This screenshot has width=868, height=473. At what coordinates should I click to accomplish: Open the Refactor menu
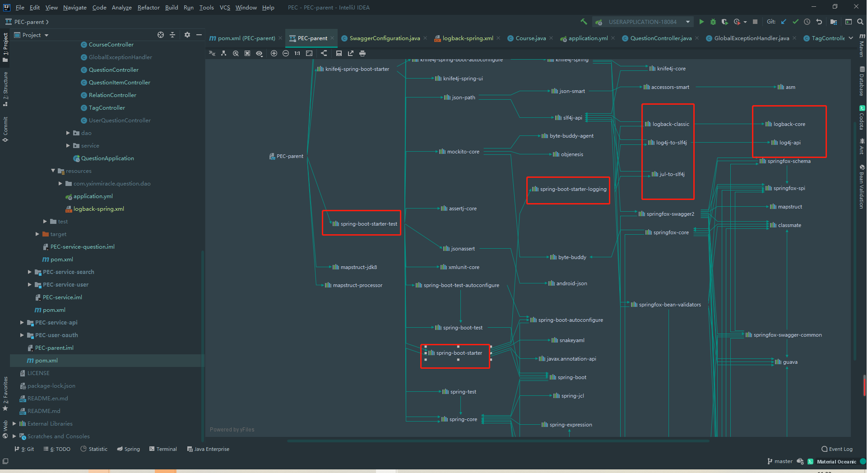click(149, 7)
